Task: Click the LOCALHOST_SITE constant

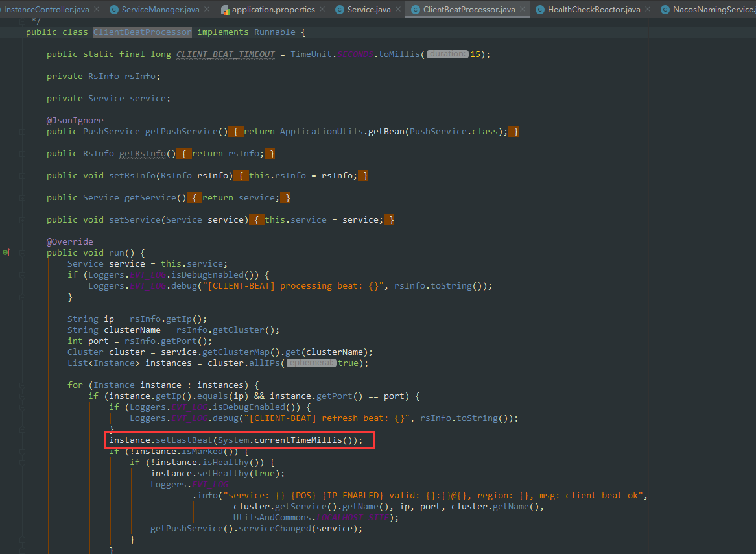Action: click(353, 517)
